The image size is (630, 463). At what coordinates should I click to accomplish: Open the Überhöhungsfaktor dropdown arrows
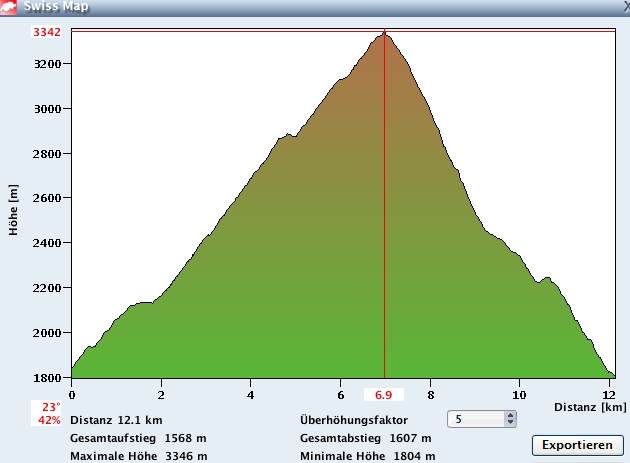[x=510, y=419]
